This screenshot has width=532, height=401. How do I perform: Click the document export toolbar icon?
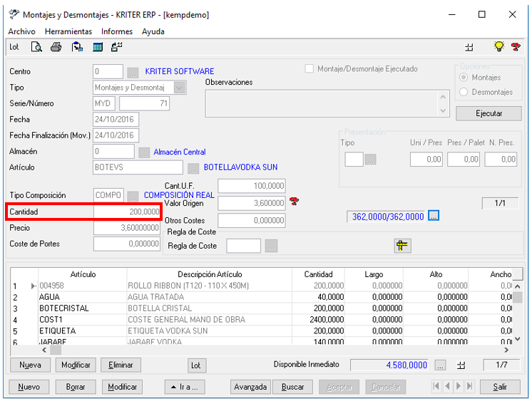click(x=77, y=47)
